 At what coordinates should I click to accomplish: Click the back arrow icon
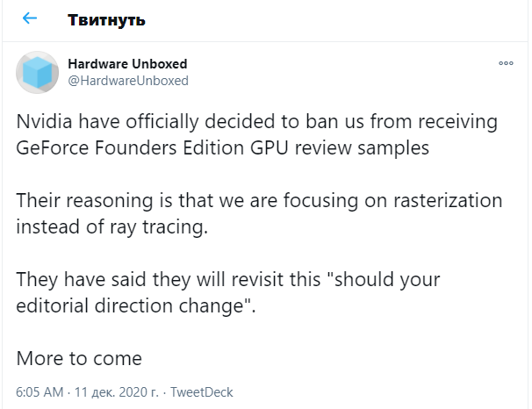[30, 18]
